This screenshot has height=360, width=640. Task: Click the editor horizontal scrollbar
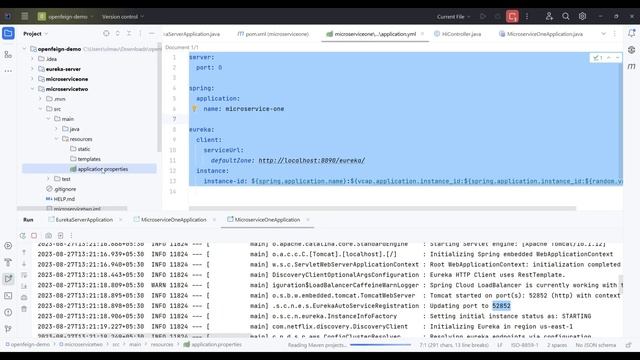tap(382, 208)
